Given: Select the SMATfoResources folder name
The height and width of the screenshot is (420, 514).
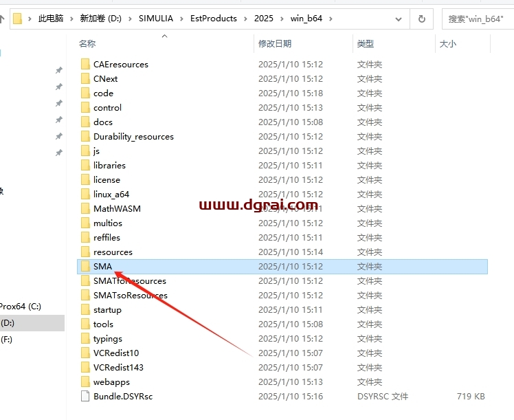Looking at the screenshot, I should (130, 281).
